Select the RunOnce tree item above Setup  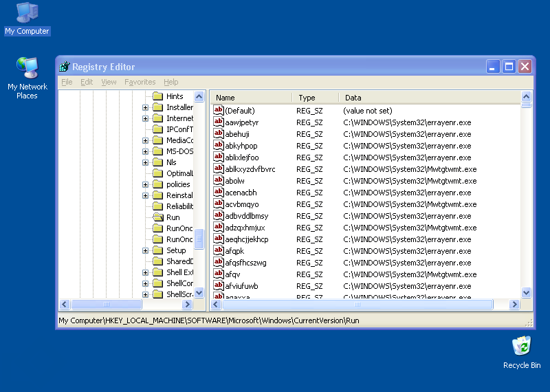pyautogui.click(x=179, y=239)
